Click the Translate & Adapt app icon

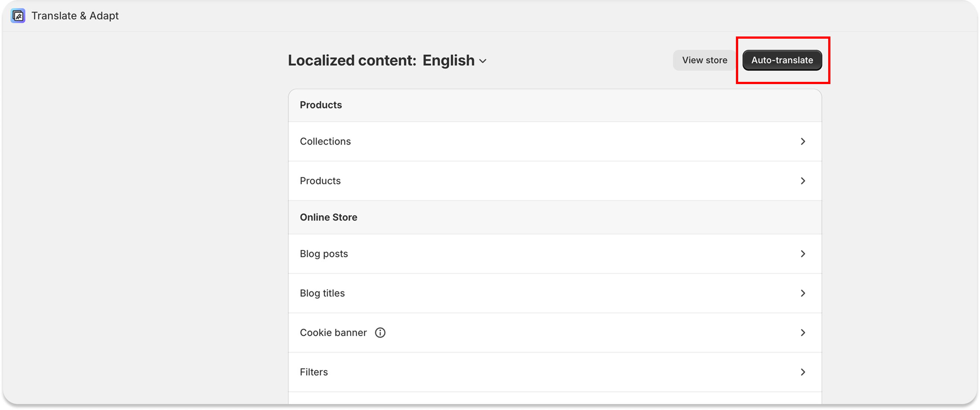[x=18, y=16]
